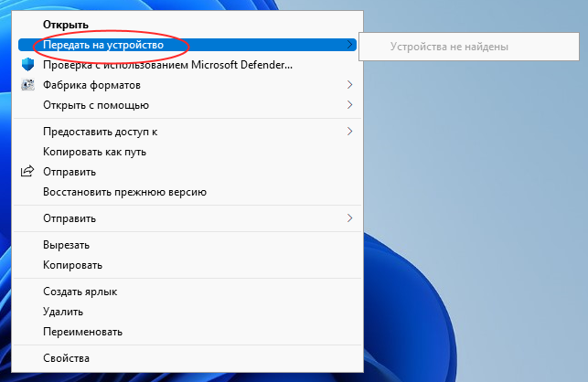Screen dimensions: 588x382
Task: Select Создать ярлык
Action: tap(187, 292)
